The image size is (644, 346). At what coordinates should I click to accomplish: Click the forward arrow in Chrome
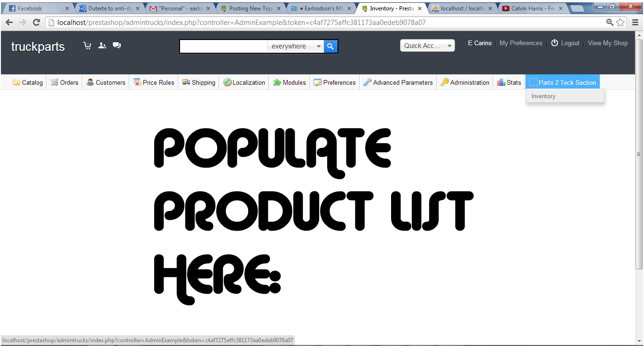tap(23, 23)
